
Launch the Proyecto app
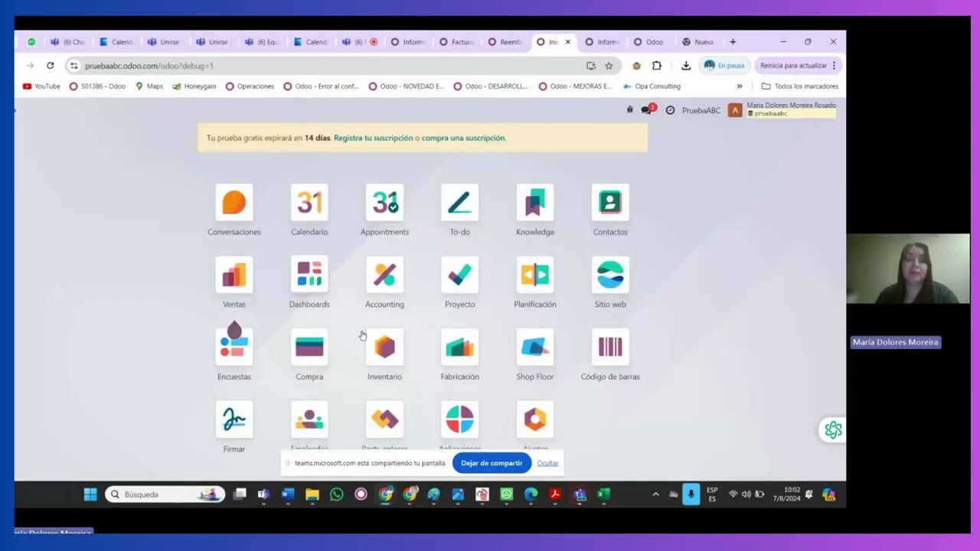(459, 275)
